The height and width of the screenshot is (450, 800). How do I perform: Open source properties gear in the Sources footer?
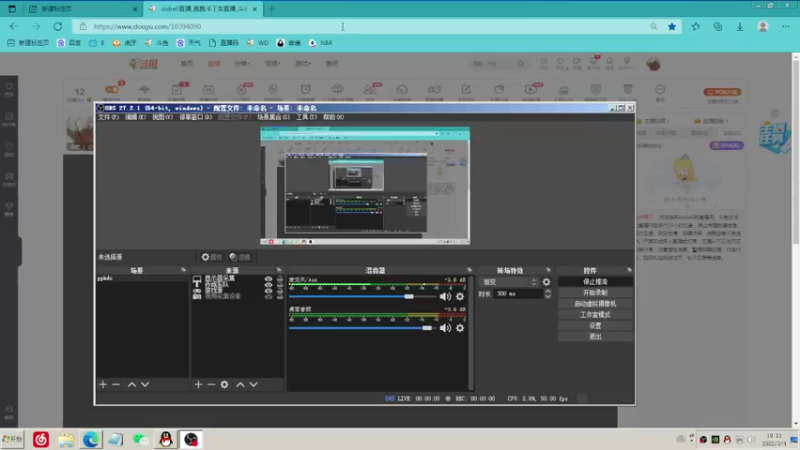coord(224,385)
